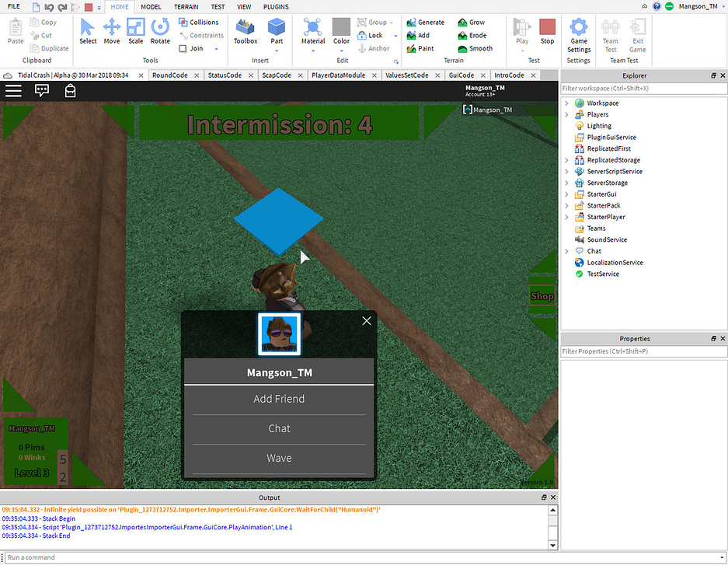Select SoundService in Explorer

coord(607,239)
